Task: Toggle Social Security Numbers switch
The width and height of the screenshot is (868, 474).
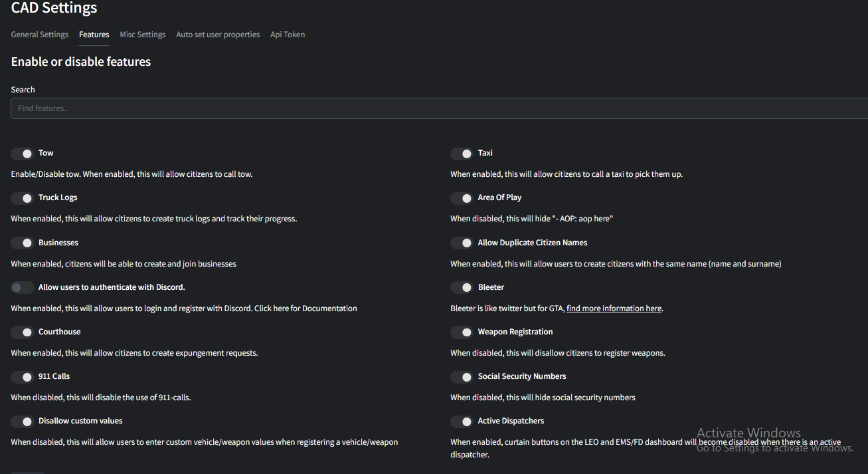Action: [x=462, y=377]
